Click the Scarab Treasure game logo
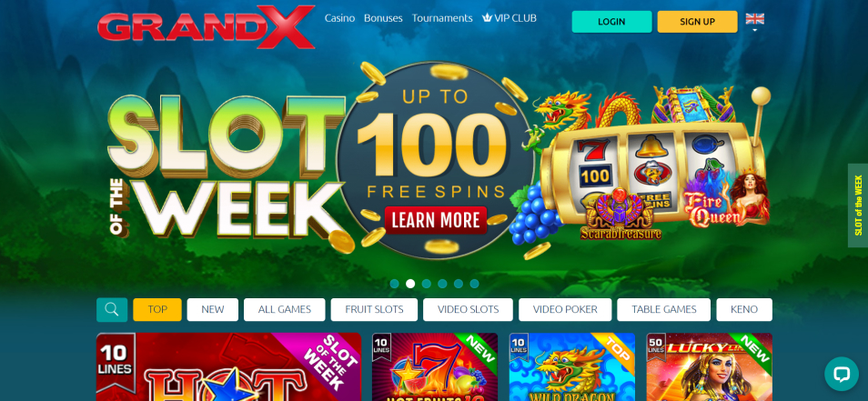Image resolution: width=868 pixels, height=401 pixels. point(621,216)
